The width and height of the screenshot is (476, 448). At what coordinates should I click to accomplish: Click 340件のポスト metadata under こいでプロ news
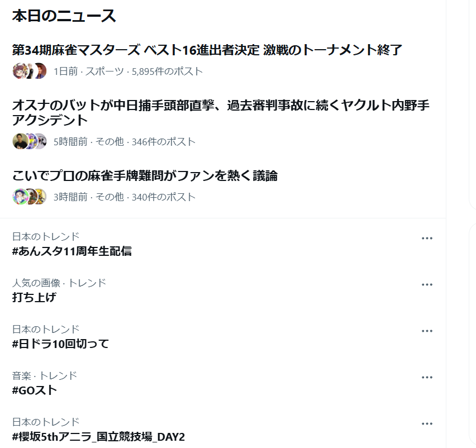coord(163,197)
